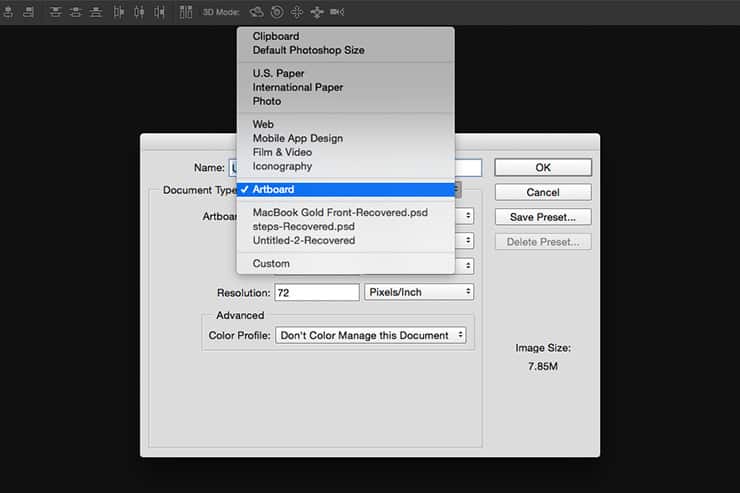Click the Delete Preset... button

(x=543, y=242)
